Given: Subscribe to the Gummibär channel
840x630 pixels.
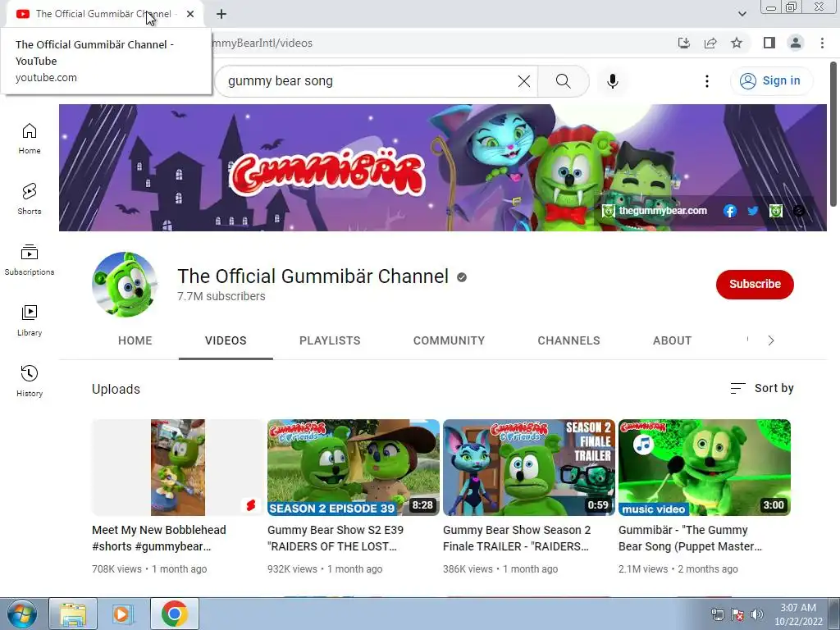Looking at the screenshot, I should point(755,284).
